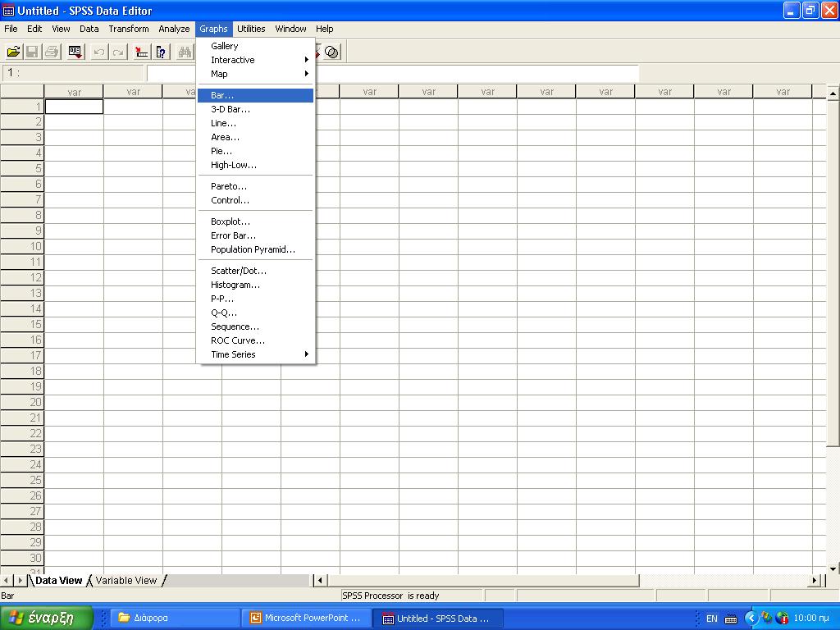The width and height of the screenshot is (840, 630).
Task: Open the File menu
Action: pos(11,29)
